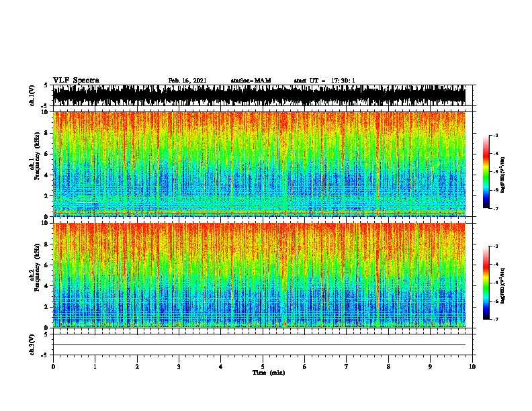
Task: Select the "ch.3(V)" axis label
Action: point(32,345)
